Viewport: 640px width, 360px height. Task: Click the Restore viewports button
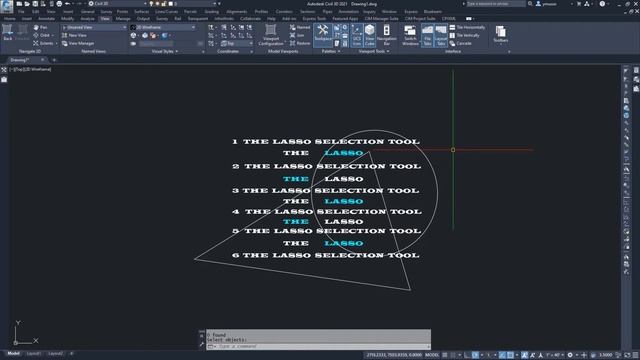coord(300,43)
